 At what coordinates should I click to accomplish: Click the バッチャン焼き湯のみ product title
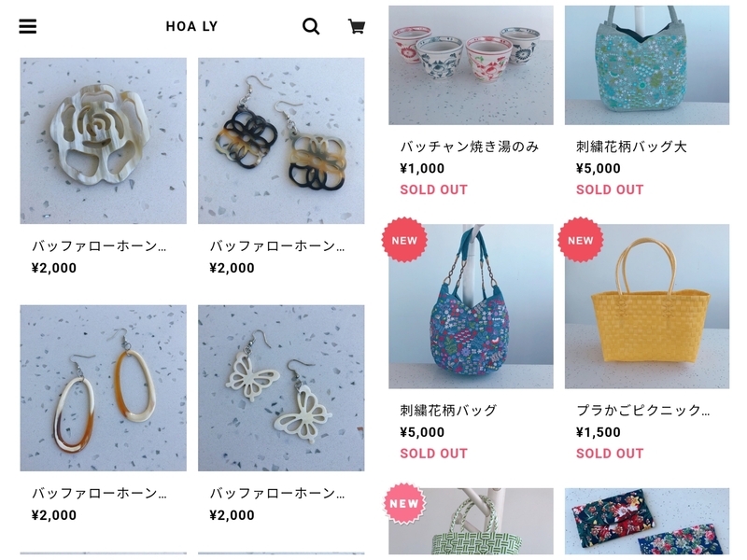[x=470, y=147]
